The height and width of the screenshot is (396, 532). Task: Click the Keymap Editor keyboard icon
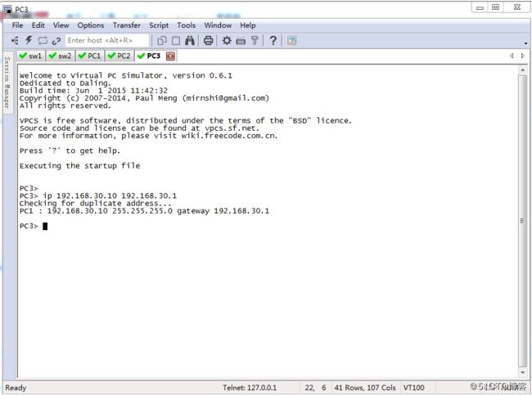tap(241, 42)
